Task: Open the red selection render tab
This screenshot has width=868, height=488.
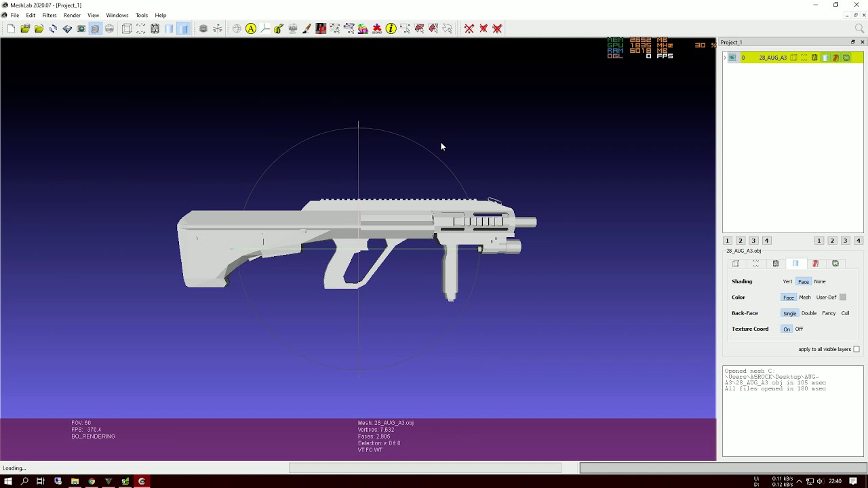Action: pyautogui.click(x=816, y=264)
